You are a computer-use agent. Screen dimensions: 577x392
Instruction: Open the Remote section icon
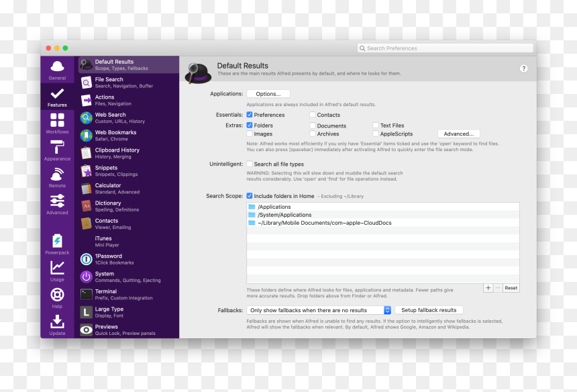[57, 174]
